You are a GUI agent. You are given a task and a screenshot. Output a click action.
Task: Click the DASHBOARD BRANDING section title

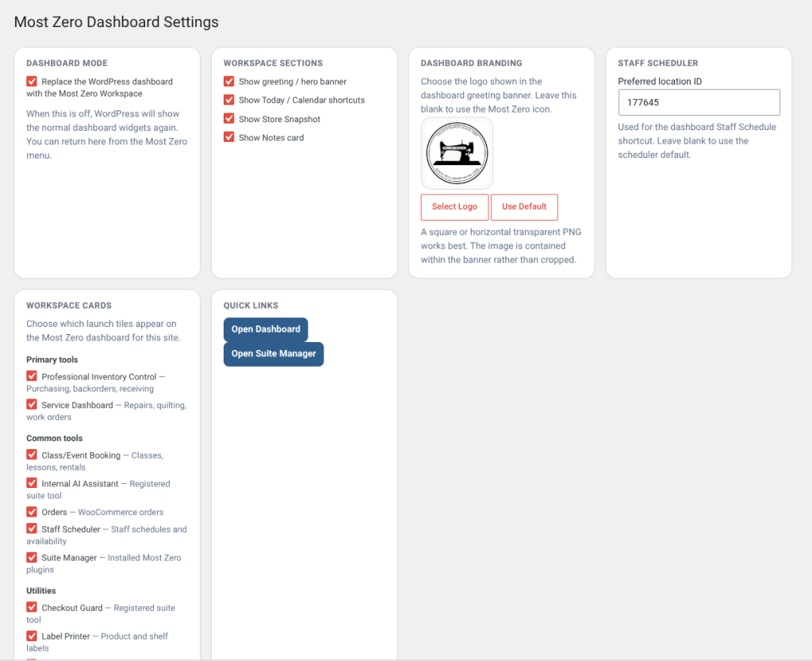click(471, 63)
